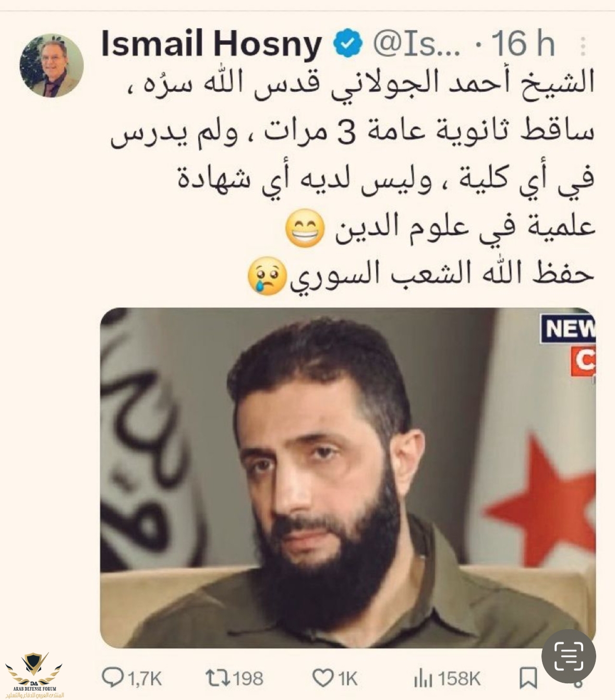Click the retweet arrows icon
The image size is (615, 700).
[217, 678]
